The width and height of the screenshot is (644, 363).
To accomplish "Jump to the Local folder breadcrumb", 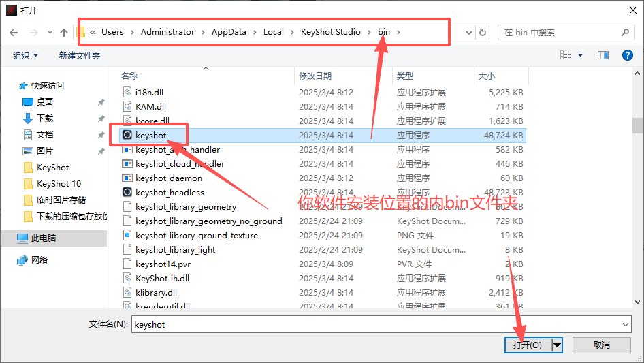I will pos(274,31).
